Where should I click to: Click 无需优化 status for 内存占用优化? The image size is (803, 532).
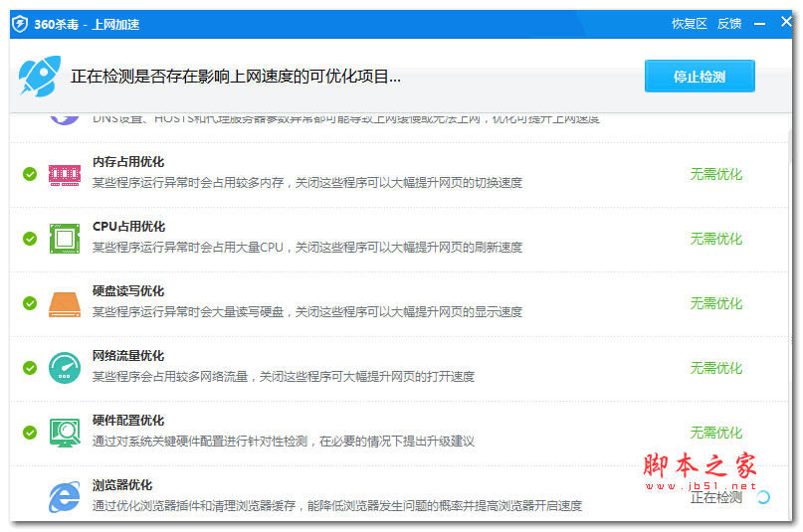(715, 174)
